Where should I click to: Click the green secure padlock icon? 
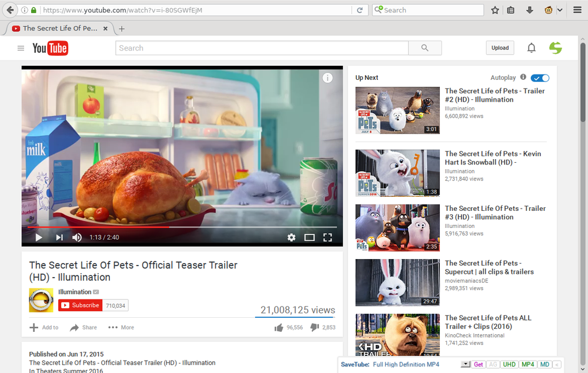(34, 10)
